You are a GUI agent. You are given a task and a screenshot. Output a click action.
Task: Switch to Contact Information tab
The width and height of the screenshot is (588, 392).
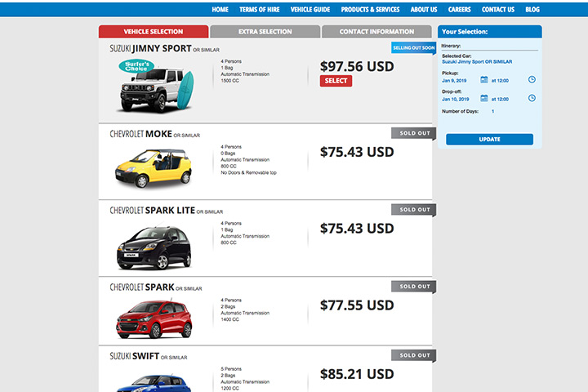[376, 32]
